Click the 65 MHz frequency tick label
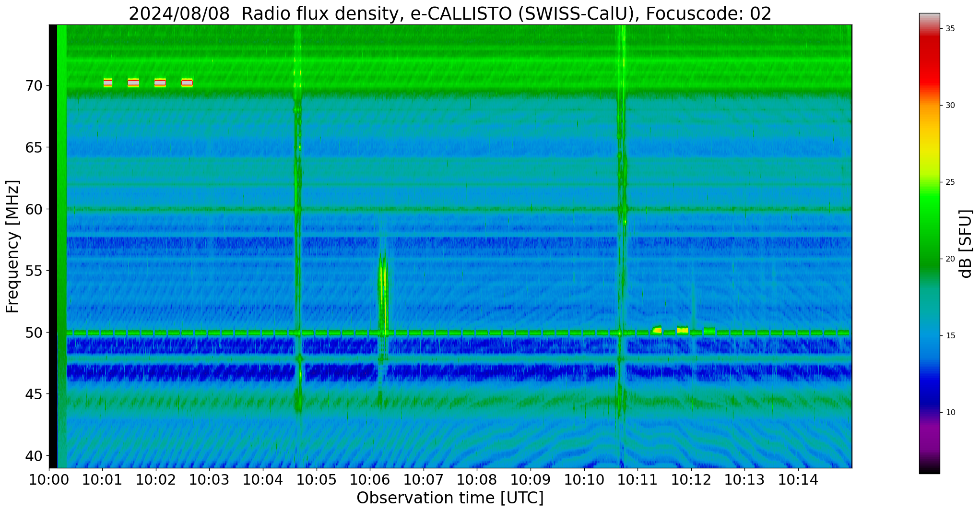 (x=34, y=147)
